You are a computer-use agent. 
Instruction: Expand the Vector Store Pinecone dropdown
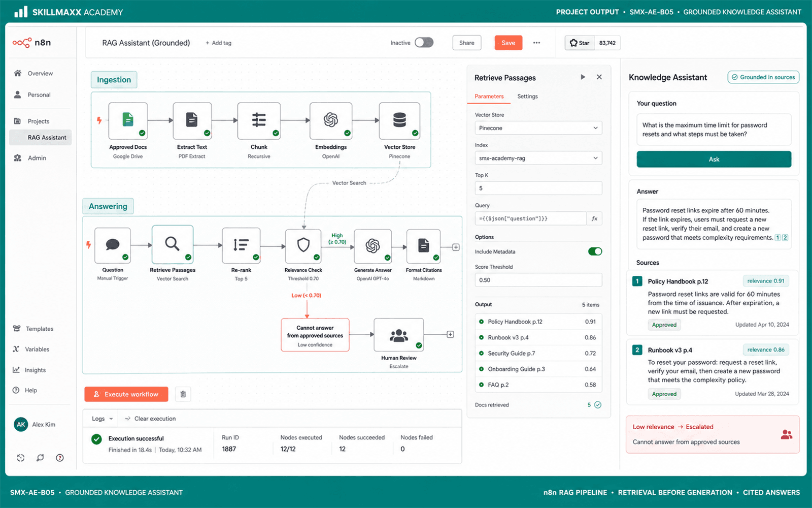[538, 128]
